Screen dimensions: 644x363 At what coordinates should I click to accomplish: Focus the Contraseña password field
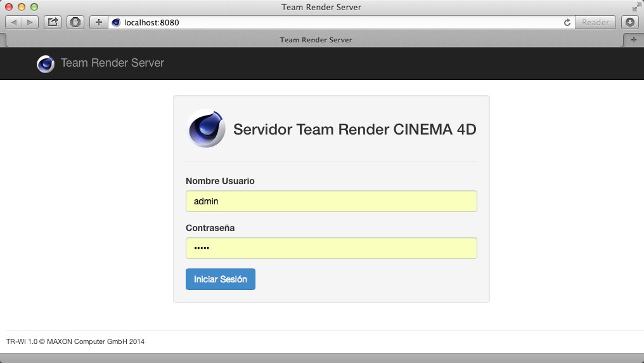[331, 248]
